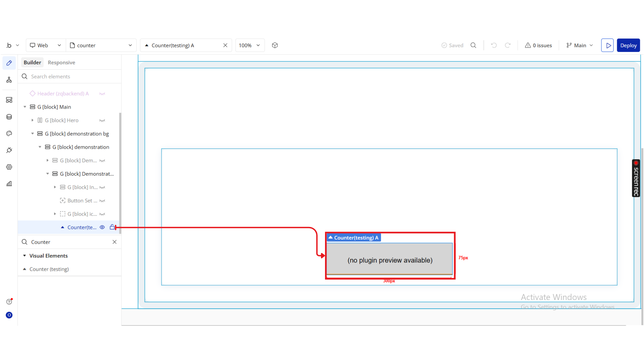Open the Data tab database icon
The width and height of the screenshot is (644, 362).
[9, 117]
